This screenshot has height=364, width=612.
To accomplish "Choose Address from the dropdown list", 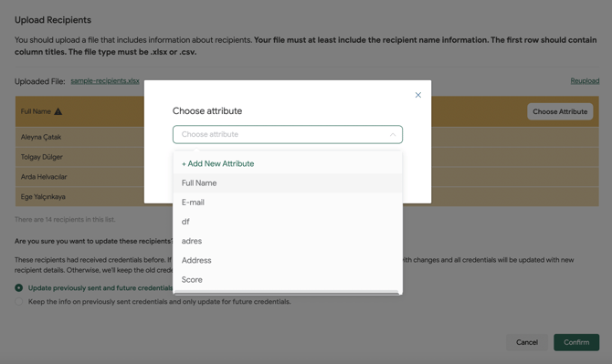I will [x=288, y=260].
